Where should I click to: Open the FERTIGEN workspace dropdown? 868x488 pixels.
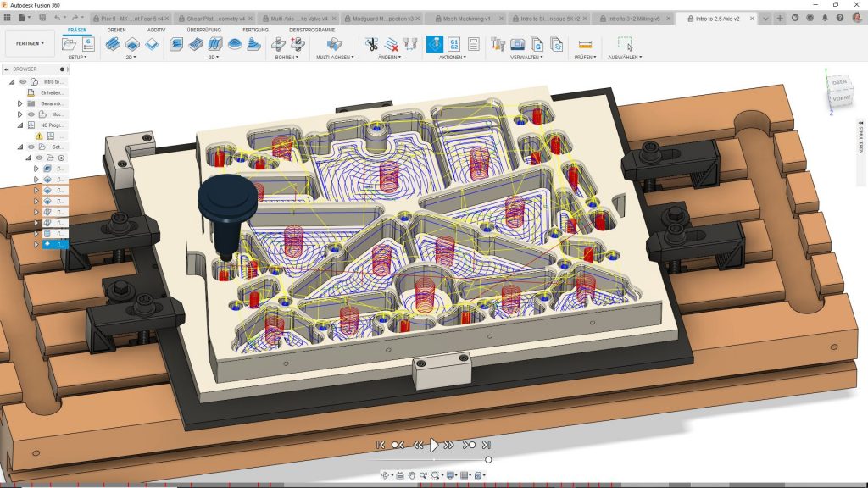(30, 43)
